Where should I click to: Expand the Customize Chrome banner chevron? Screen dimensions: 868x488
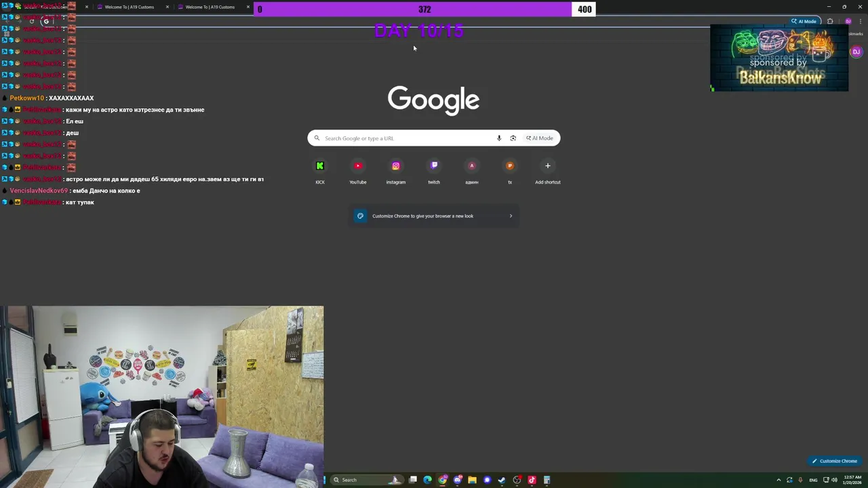pos(511,216)
